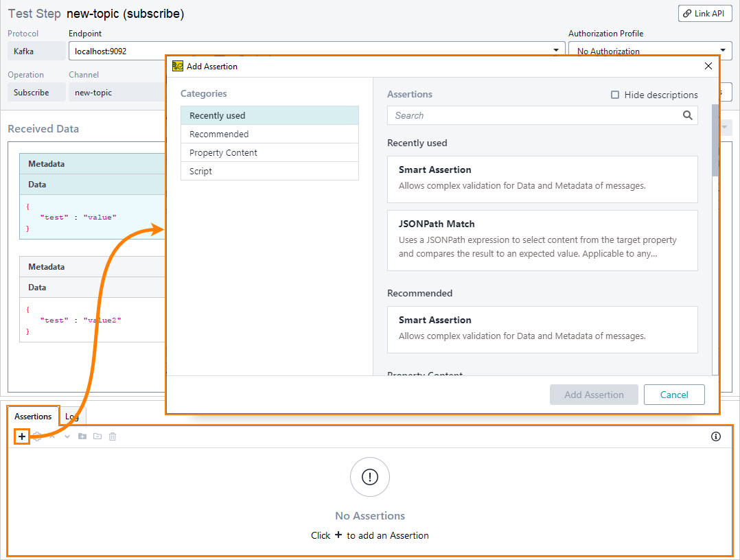Image resolution: width=740 pixels, height=560 pixels.
Task: Delete assertion using the trash icon
Action: [x=112, y=436]
